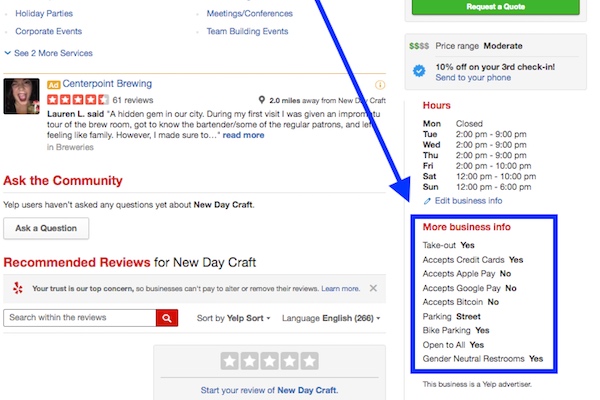The height and width of the screenshot is (400, 600).
Task: Click the 10% off 3rd check-in offer text
Action: (495, 67)
